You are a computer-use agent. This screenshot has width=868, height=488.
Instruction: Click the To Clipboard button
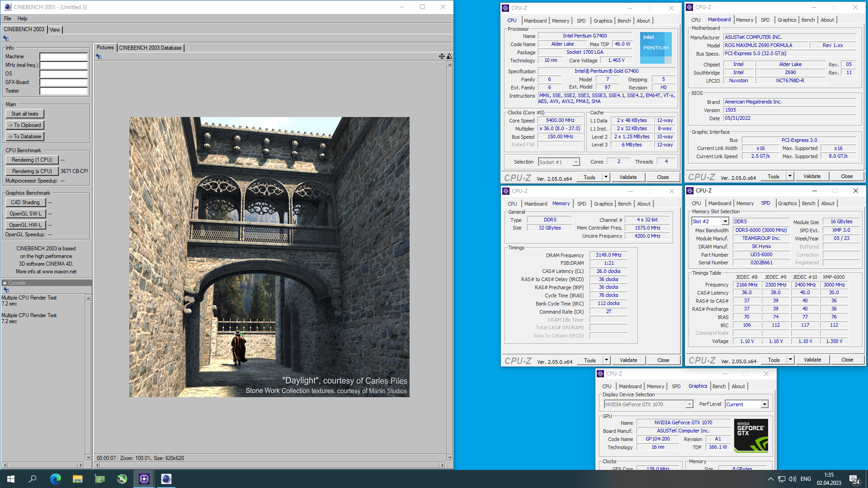coord(25,125)
